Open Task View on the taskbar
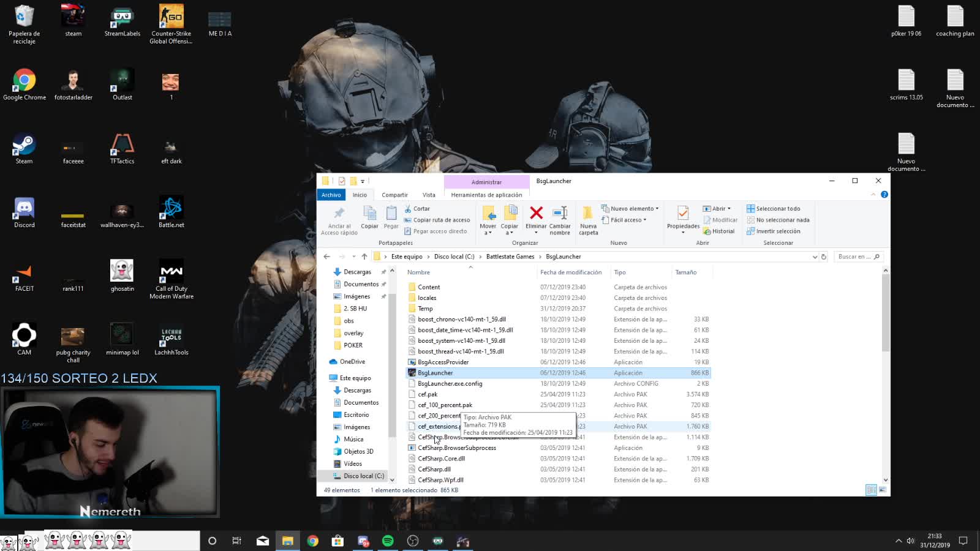The width and height of the screenshot is (980, 551). click(236, 541)
